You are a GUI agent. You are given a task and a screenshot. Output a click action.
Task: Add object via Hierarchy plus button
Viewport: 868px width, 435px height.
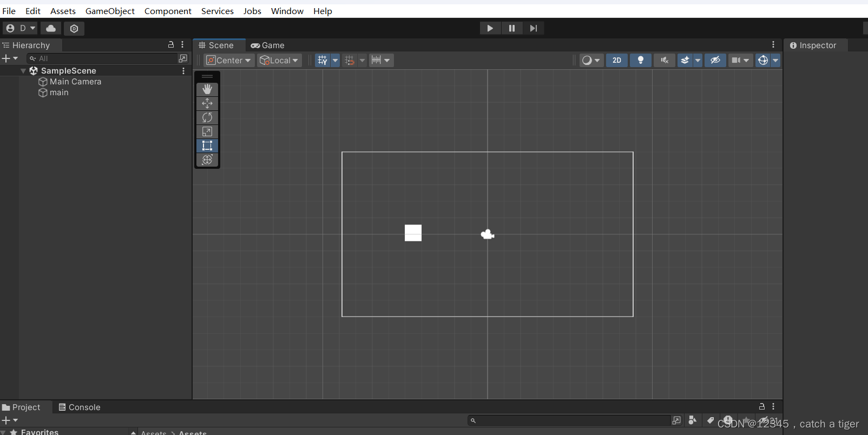coord(10,58)
